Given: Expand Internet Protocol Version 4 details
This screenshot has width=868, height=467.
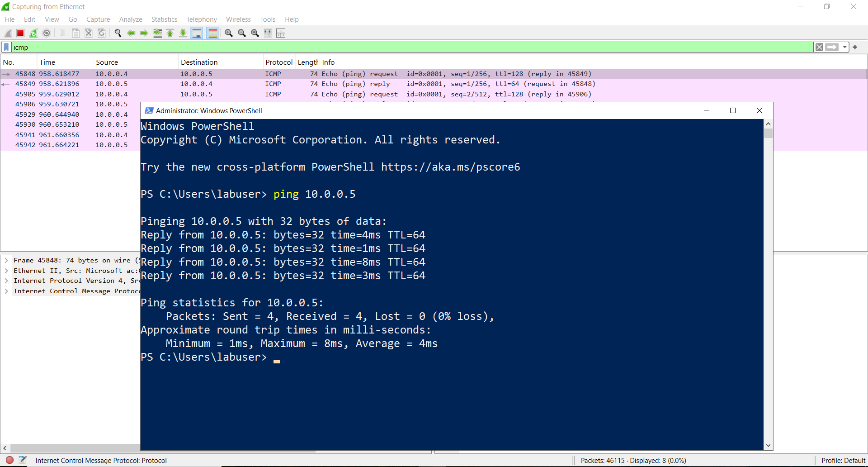Looking at the screenshot, I should pos(6,281).
